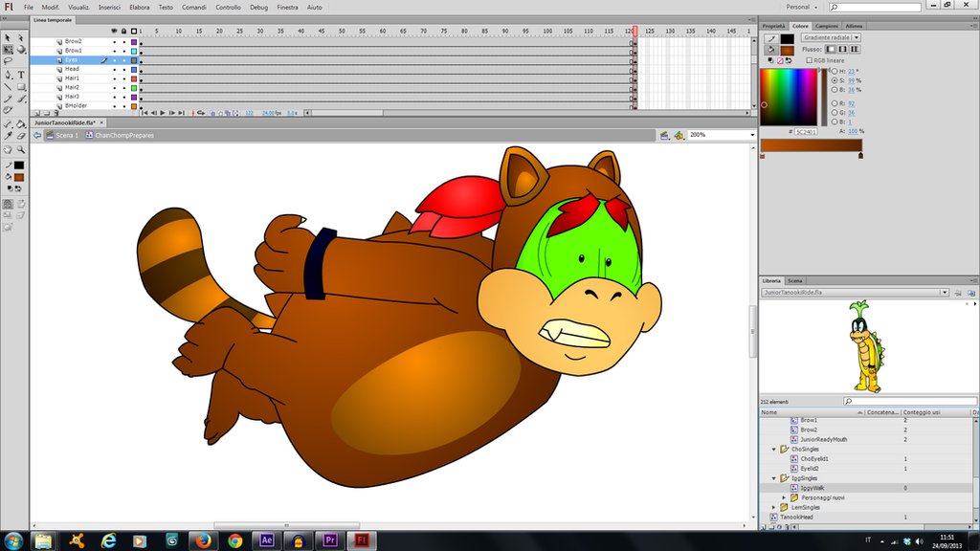Click the lock all layers padlock icon
The height and width of the screenshot is (551, 980).
pos(123,31)
